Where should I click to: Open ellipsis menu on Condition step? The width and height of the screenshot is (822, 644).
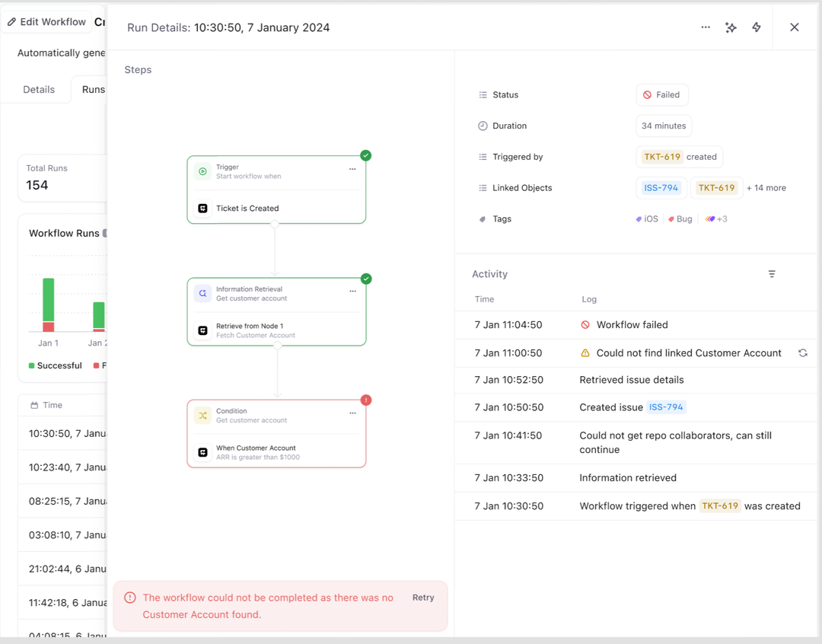click(352, 413)
